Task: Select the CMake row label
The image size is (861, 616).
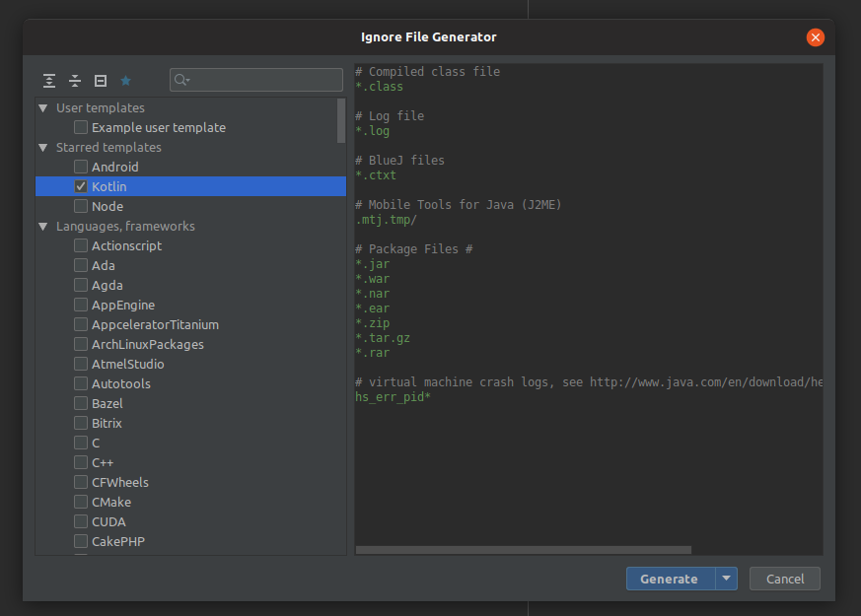Action: point(111,502)
